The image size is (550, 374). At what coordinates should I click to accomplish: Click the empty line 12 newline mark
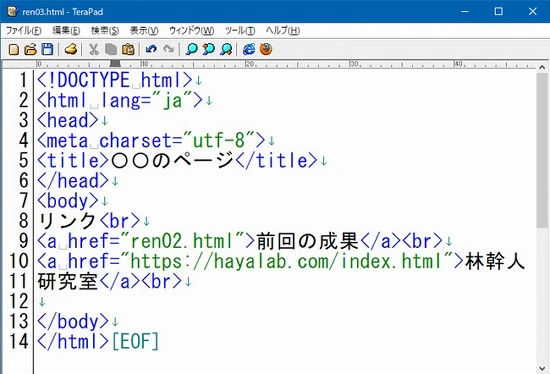point(42,302)
